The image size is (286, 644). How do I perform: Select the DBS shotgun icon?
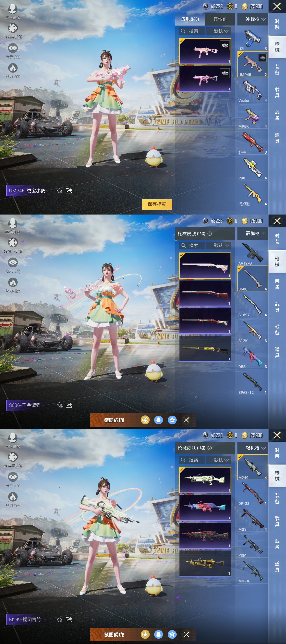click(x=252, y=357)
